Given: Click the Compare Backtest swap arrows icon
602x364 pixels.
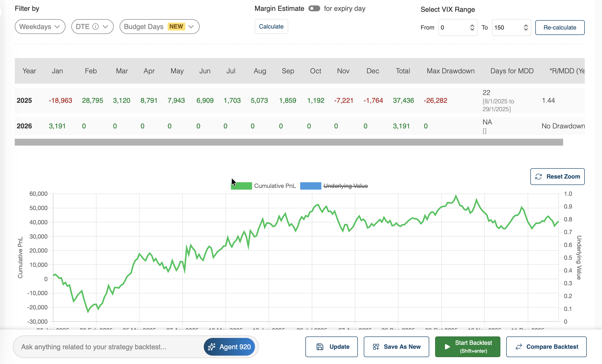Looking at the screenshot, I should point(519,347).
